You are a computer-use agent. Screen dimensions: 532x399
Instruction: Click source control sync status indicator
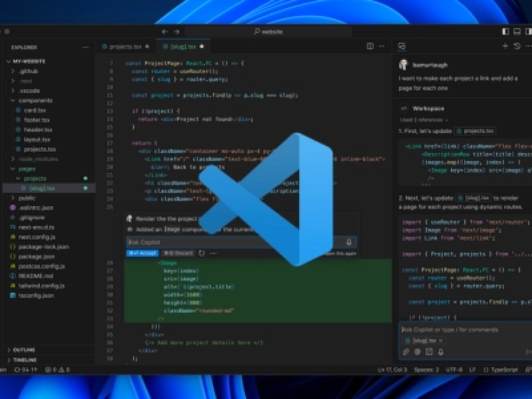pyautogui.click(x=26, y=369)
